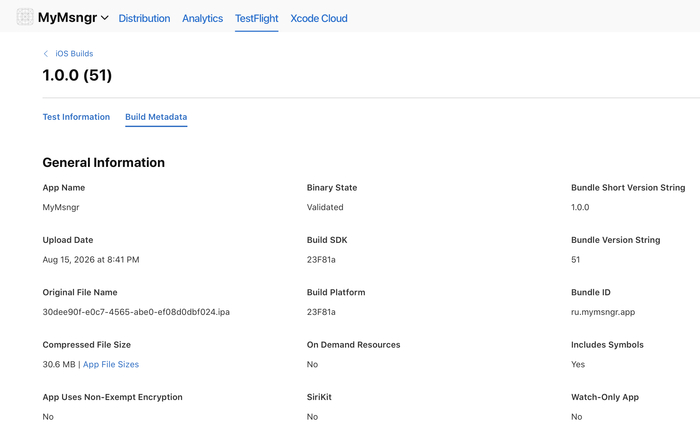Click the Watch-Only App label
The width and height of the screenshot is (700, 436).
[605, 397]
